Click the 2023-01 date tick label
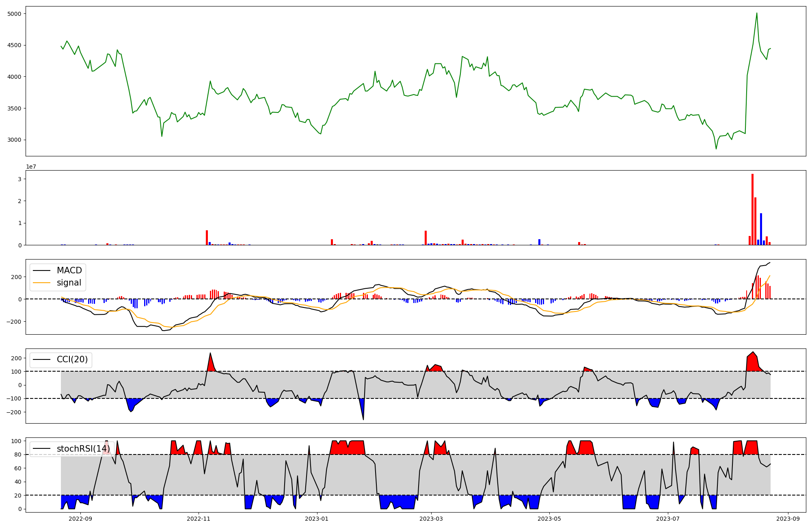The image size is (812, 528). 316,519
